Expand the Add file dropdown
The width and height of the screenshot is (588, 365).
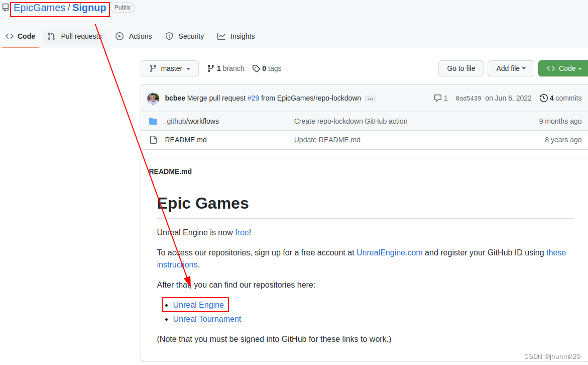point(511,68)
